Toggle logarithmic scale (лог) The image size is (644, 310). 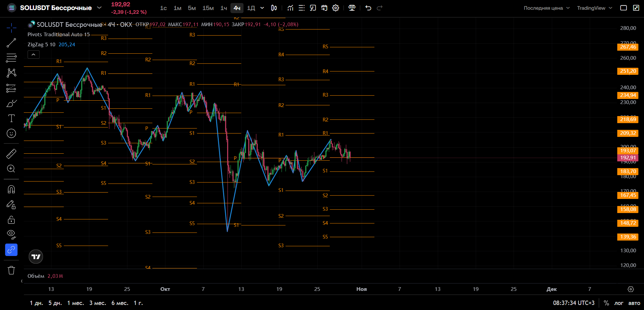click(x=619, y=303)
